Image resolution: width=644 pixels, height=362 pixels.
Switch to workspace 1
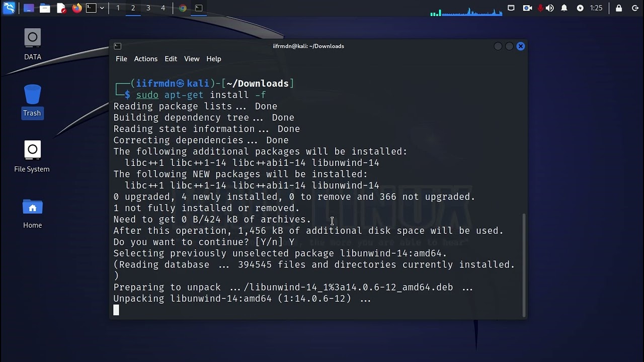click(118, 8)
